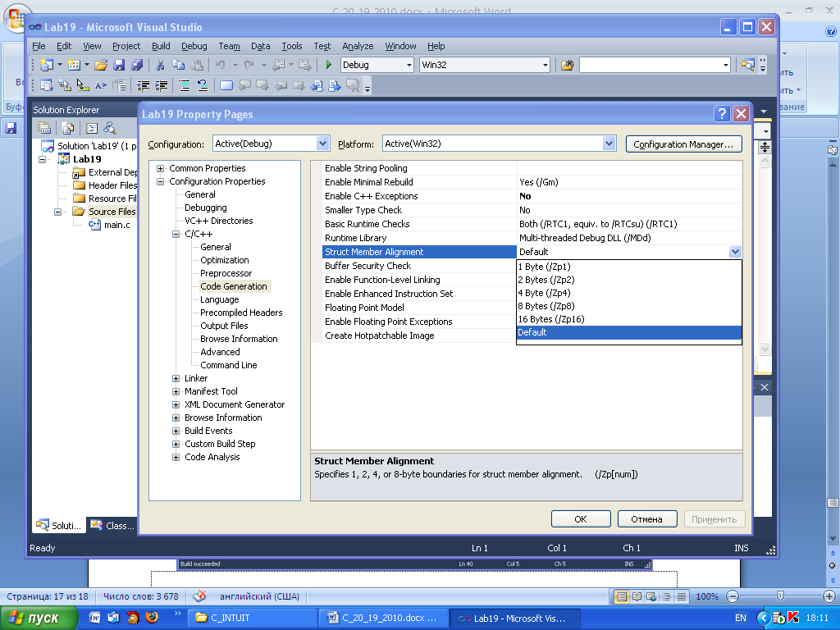840x630 pixels.
Task: Expand the Manifest Tool node
Action: (176, 391)
